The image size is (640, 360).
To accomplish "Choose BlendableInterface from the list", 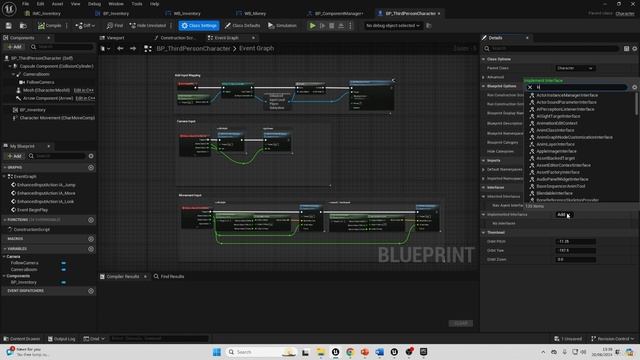I will pos(554,193).
